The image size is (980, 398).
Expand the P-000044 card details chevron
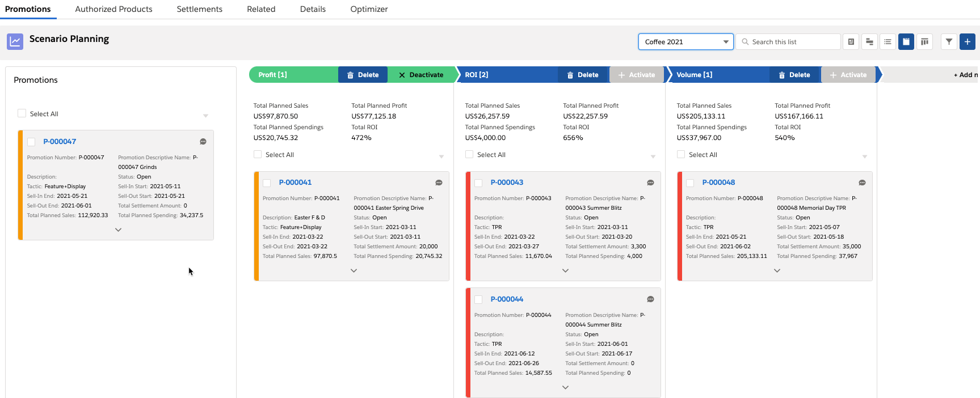click(x=565, y=387)
